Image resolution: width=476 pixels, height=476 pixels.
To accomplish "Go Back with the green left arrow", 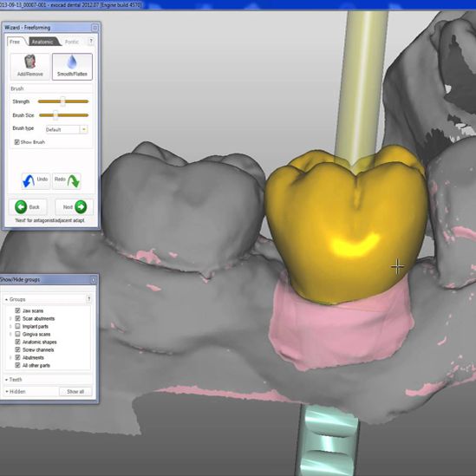I will click(21, 207).
